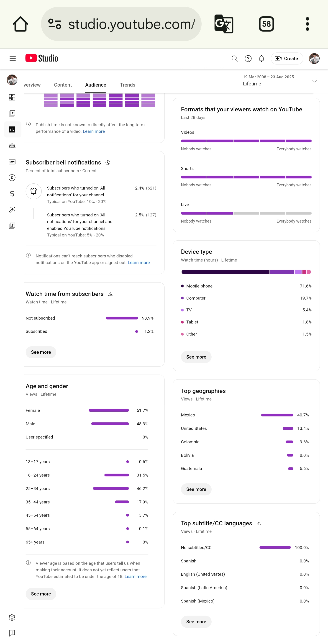Open the browser three-dot overflow menu
Screen dimensions: 328x644
[307, 24]
